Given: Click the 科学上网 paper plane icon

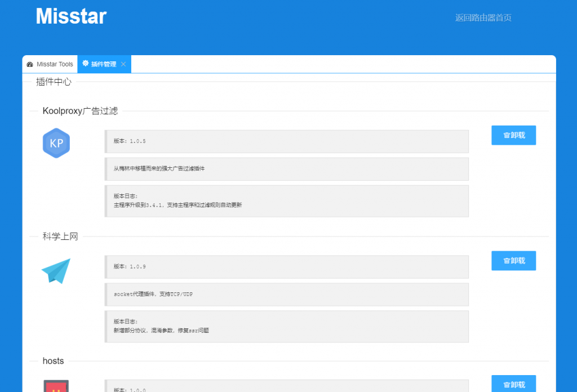Looking at the screenshot, I should click(56, 270).
